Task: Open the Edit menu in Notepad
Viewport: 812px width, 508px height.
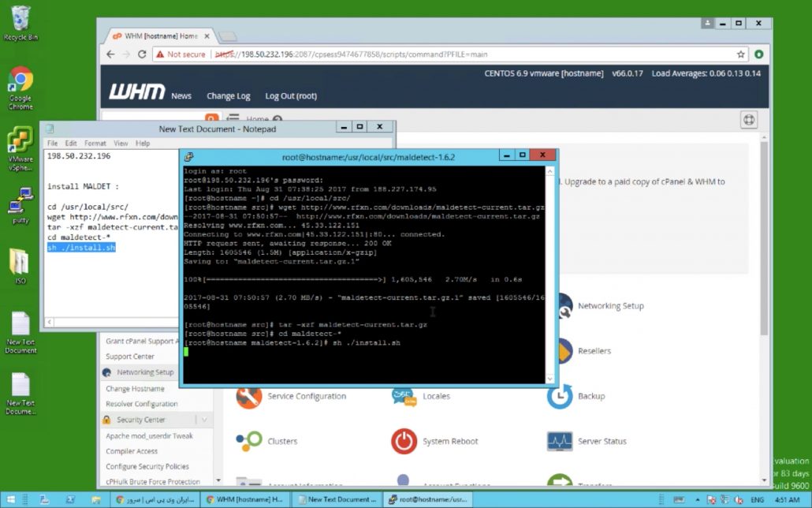Action: (x=71, y=144)
